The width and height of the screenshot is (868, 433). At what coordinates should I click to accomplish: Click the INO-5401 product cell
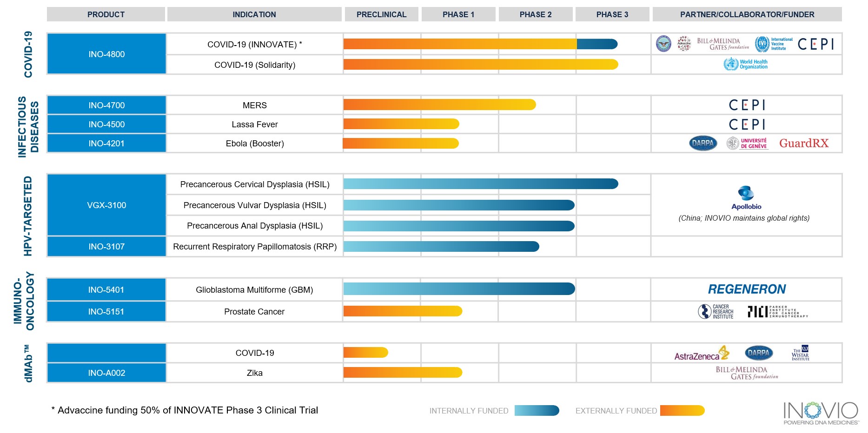tap(106, 289)
